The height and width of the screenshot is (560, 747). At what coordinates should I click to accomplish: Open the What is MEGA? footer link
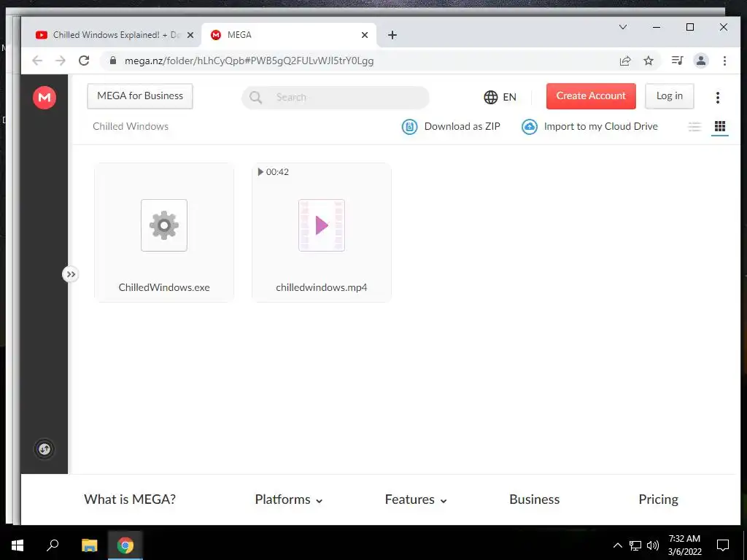click(130, 499)
